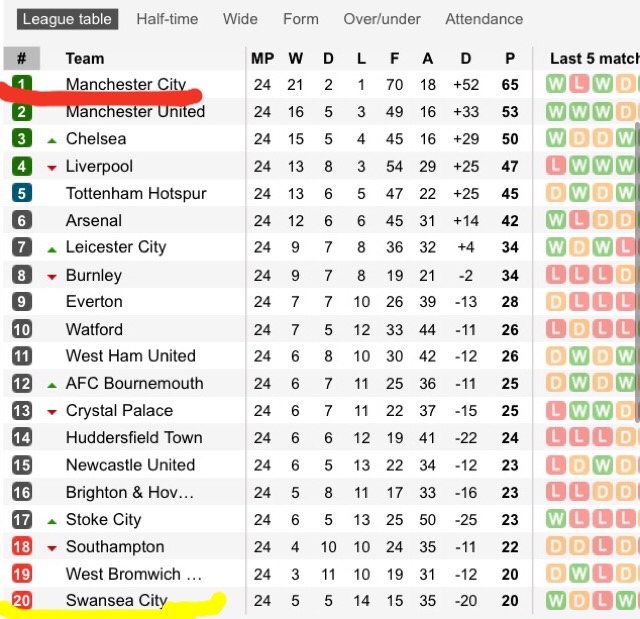Click the vertical scrollbar at right edge
Screen dimensions: 640x619
[637, 271]
